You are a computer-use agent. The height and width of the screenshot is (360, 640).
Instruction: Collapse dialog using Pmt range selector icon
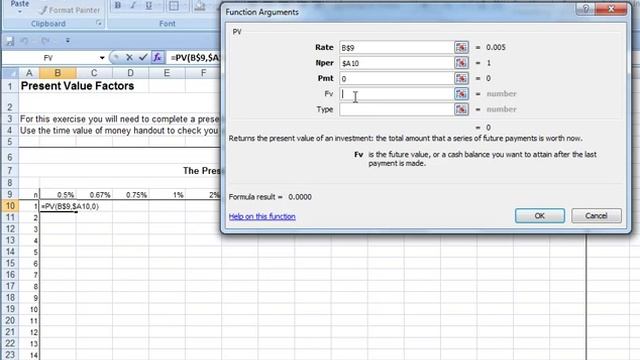[461, 78]
